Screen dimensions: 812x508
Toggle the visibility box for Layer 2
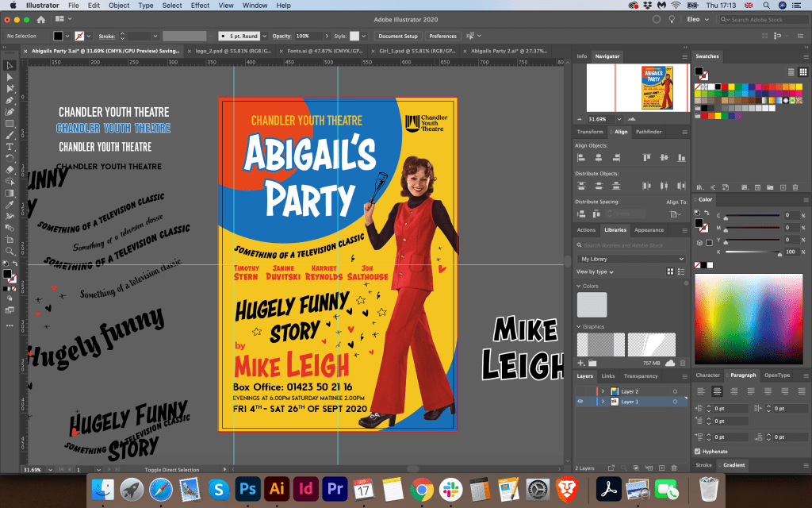tap(580, 391)
